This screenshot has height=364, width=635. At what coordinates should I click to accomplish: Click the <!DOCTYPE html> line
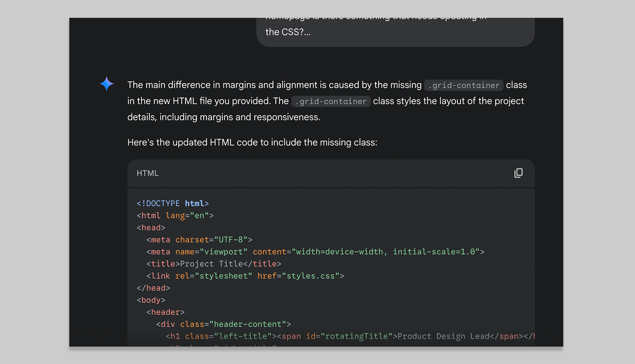click(173, 203)
